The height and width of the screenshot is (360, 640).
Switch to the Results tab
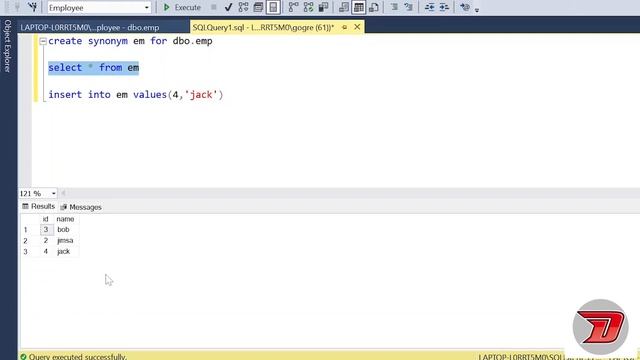38,207
